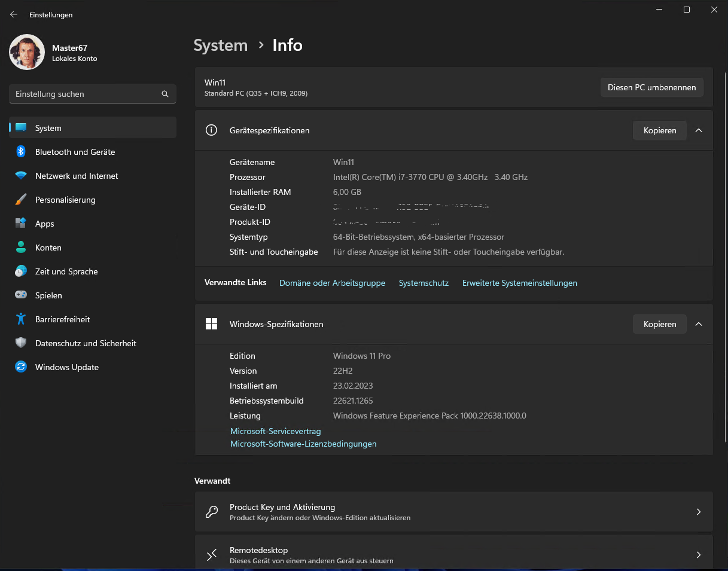Copy the Windows-Spezifikationen details
Image resolution: width=728 pixels, height=571 pixels.
coord(660,324)
